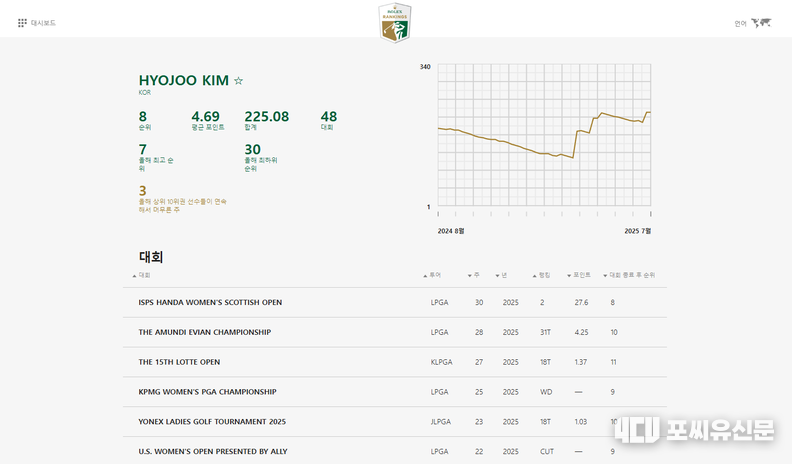Click CUT ranking in U.S. Women's Open row
This screenshot has height=464, width=792.
click(x=547, y=451)
